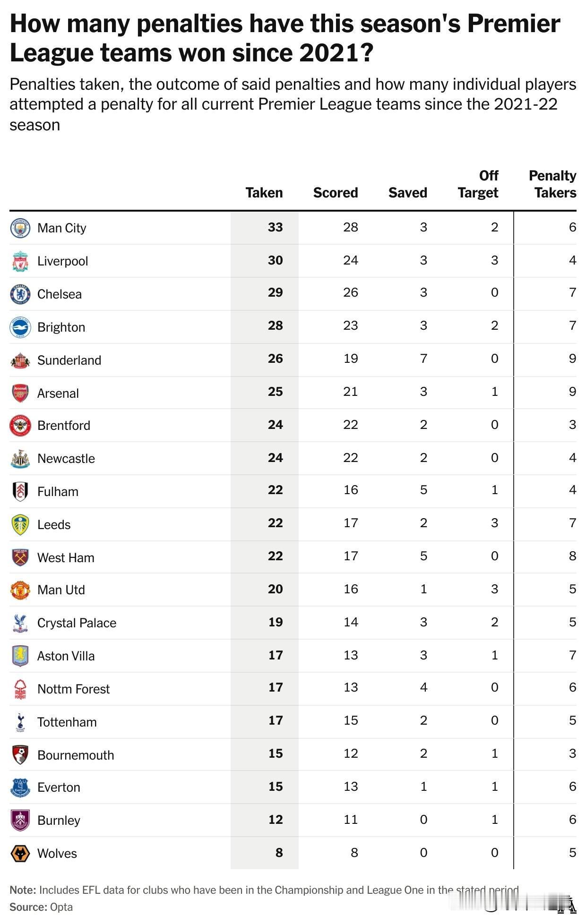Click the Everton club crest
This screenshot has height=924, width=586.
(20, 787)
